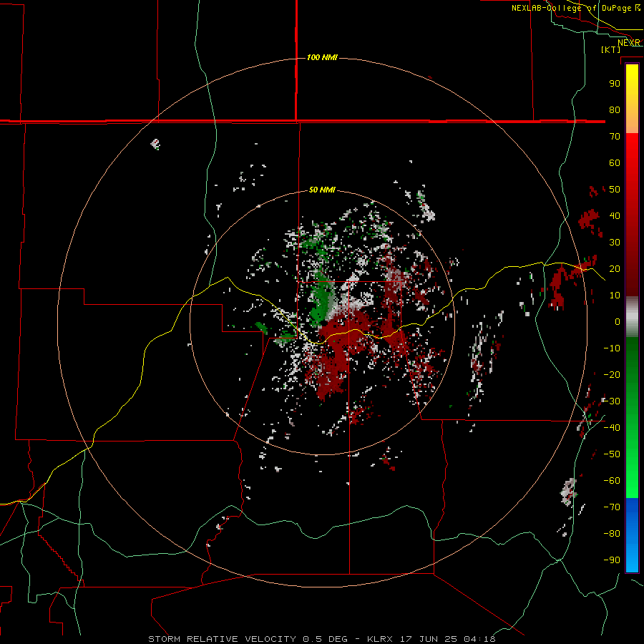Click the -30 value on velocity scale
This screenshot has width=644, height=644.
click(612, 401)
